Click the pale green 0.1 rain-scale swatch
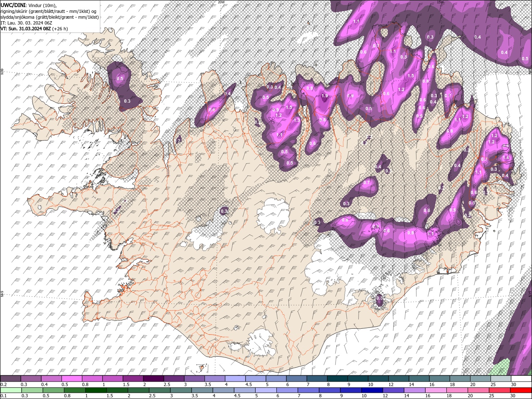Viewport: 532px width, 399px height. tap(11, 390)
